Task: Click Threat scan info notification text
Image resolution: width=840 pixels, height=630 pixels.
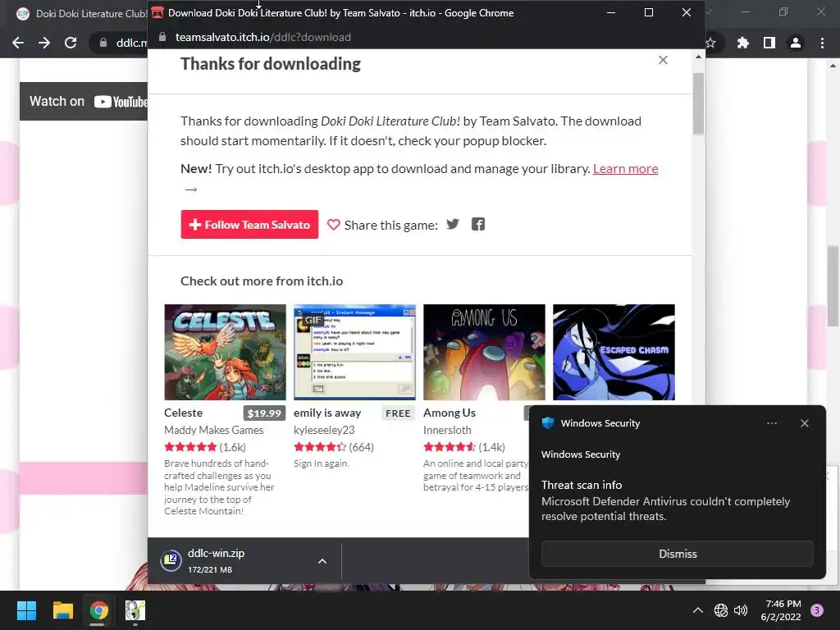Action: click(x=582, y=485)
